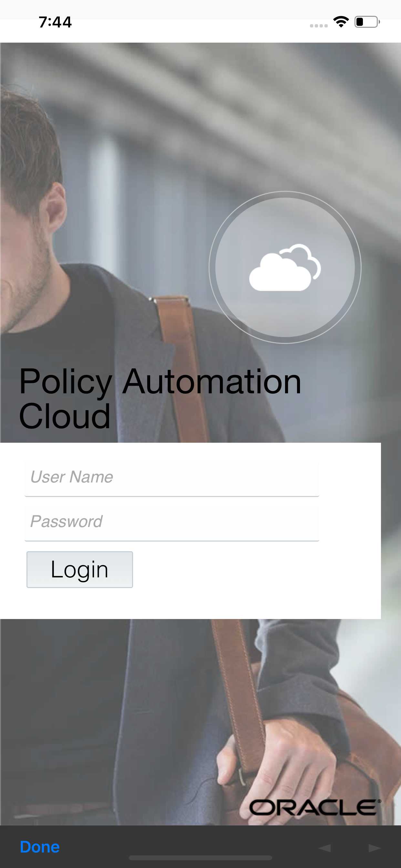Tap the battery indicator icon
Image resolution: width=401 pixels, height=868 pixels.
point(367,22)
